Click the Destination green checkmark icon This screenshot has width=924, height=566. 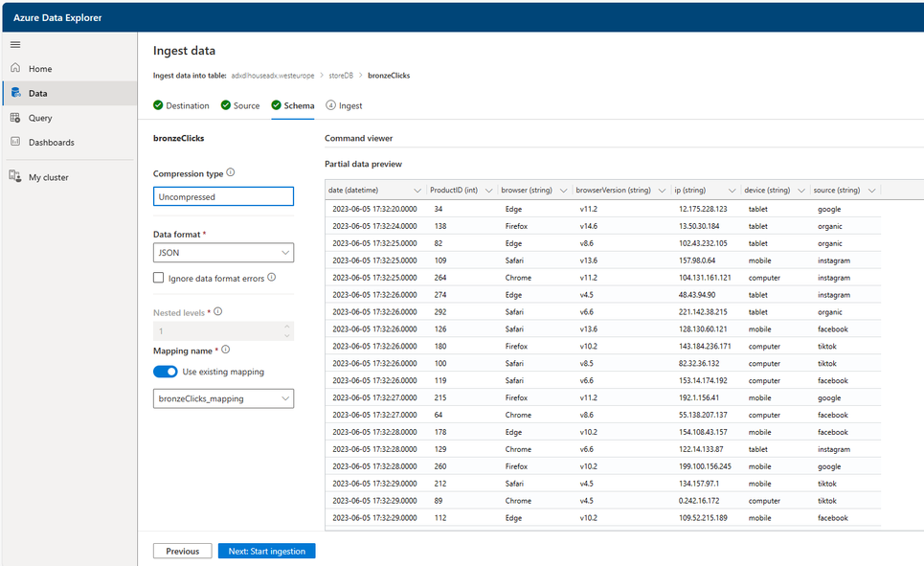(158, 105)
